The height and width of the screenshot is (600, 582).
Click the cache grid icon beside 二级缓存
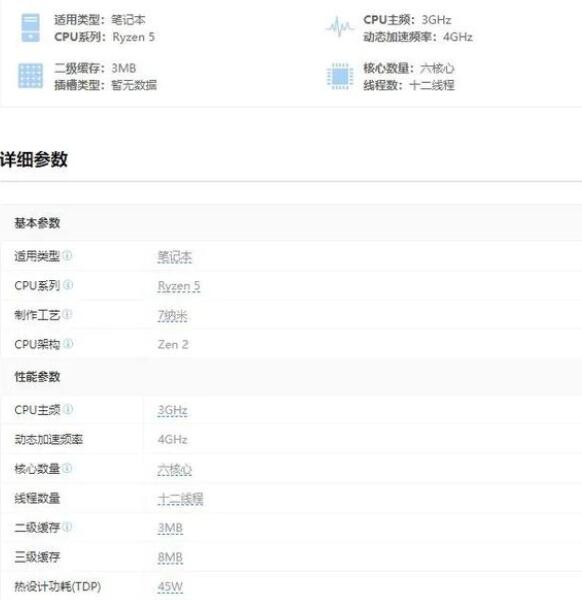pyautogui.click(x=30, y=76)
